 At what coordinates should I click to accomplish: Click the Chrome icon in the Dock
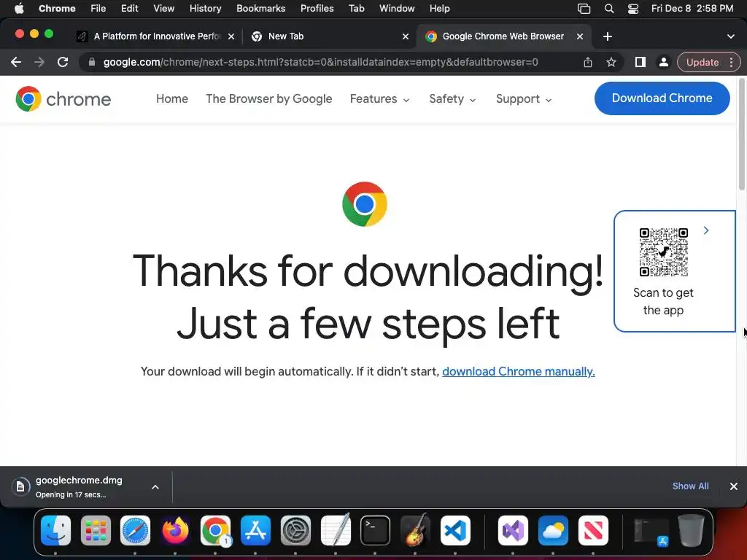click(x=215, y=530)
